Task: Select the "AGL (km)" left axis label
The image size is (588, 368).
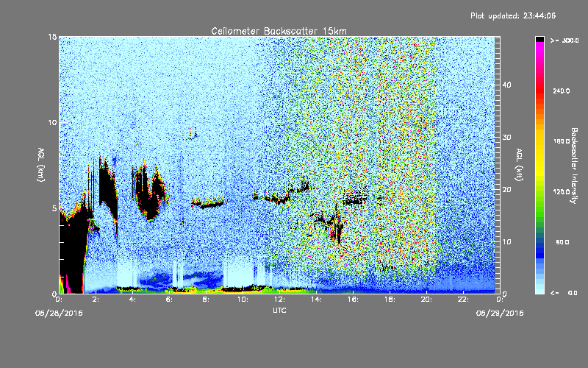Action: (x=41, y=165)
